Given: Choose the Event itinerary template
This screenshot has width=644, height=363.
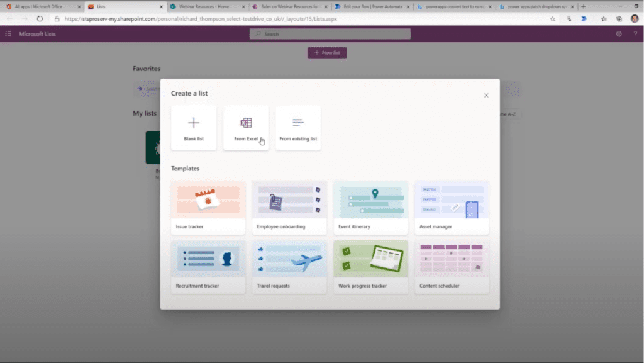Looking at the screenshot, I should (370, 208).
